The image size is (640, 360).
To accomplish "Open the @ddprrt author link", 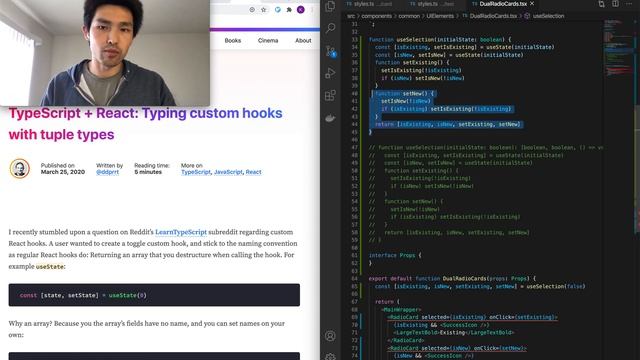I will tap(107, 172).
